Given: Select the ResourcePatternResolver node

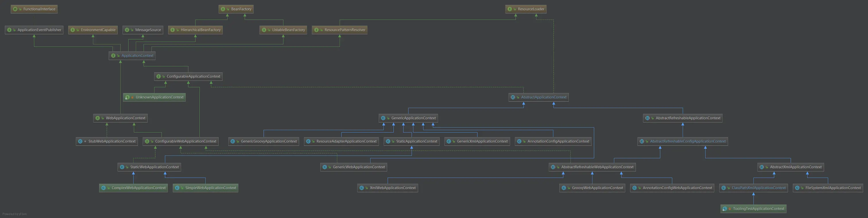Looking at the screenshot, I should click(340, 30).
